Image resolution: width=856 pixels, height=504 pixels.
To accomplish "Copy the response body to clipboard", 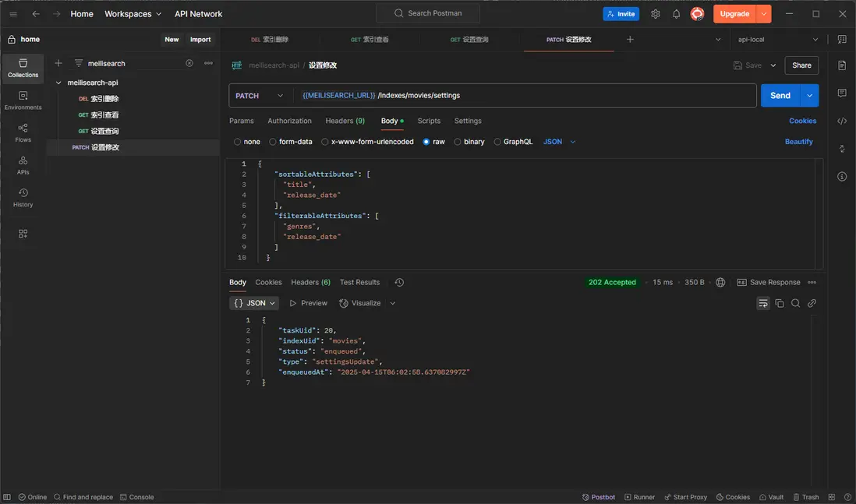I will 779,303.
